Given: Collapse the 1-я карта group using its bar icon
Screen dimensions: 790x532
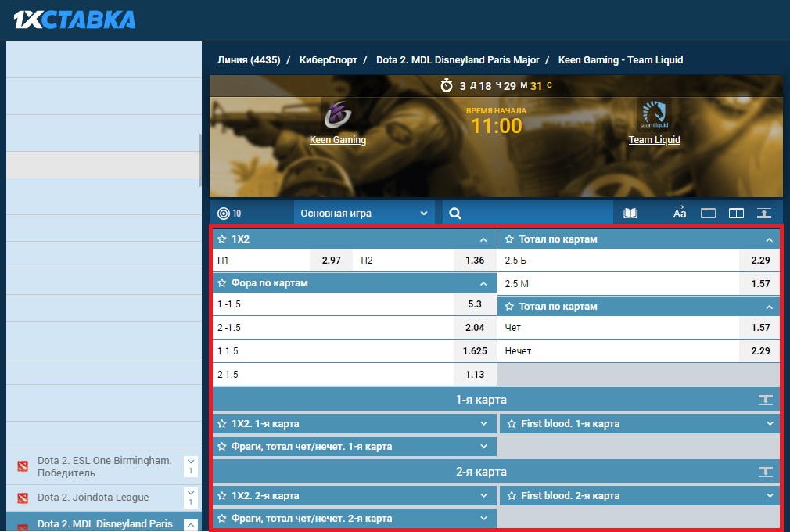Looking at the screenshot, I should click(x=765, y=400).
